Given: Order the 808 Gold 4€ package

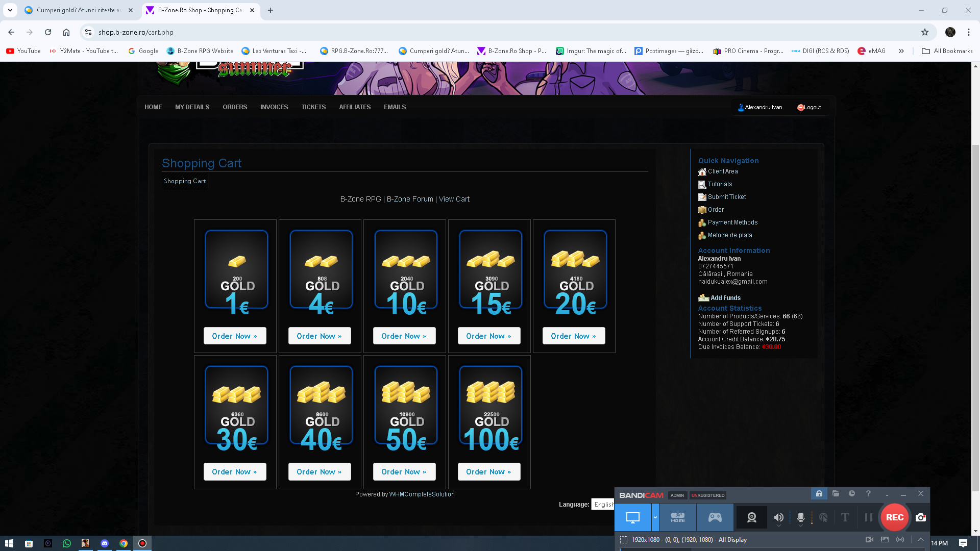Looking at the screenshot, I should click(x=320, y=336).
